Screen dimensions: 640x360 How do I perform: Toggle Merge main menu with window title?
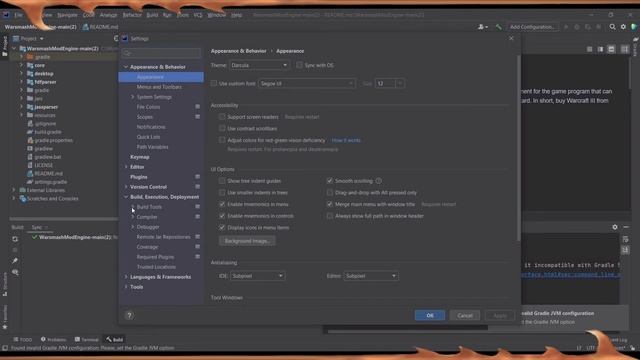click(x=330, y=204)
